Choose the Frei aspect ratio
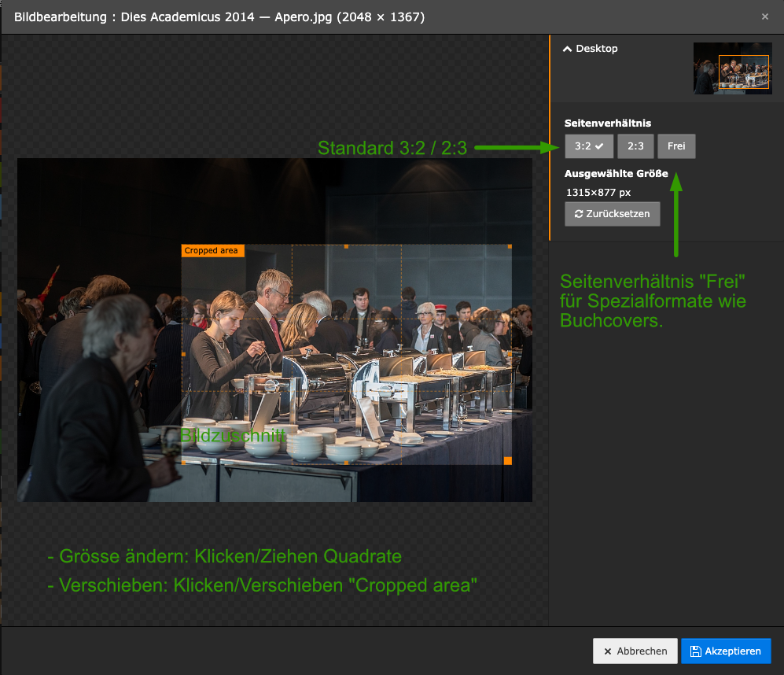 (x=676, y=146)
